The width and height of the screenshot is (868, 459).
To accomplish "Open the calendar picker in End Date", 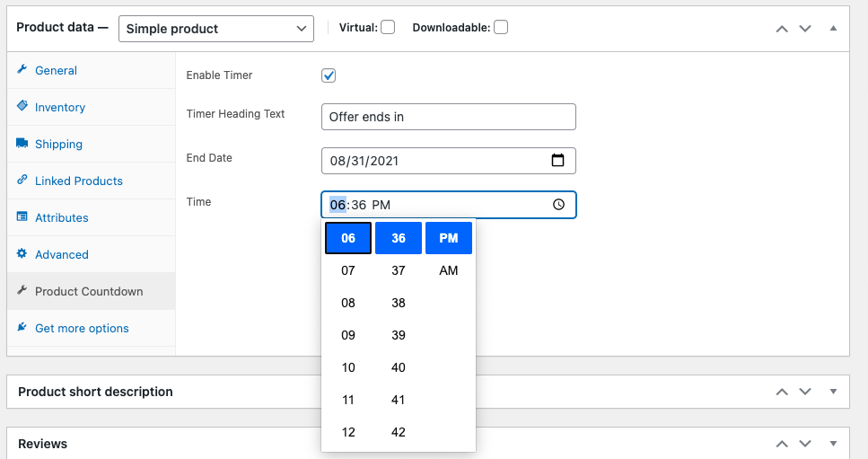I will [x=558, y=161].
